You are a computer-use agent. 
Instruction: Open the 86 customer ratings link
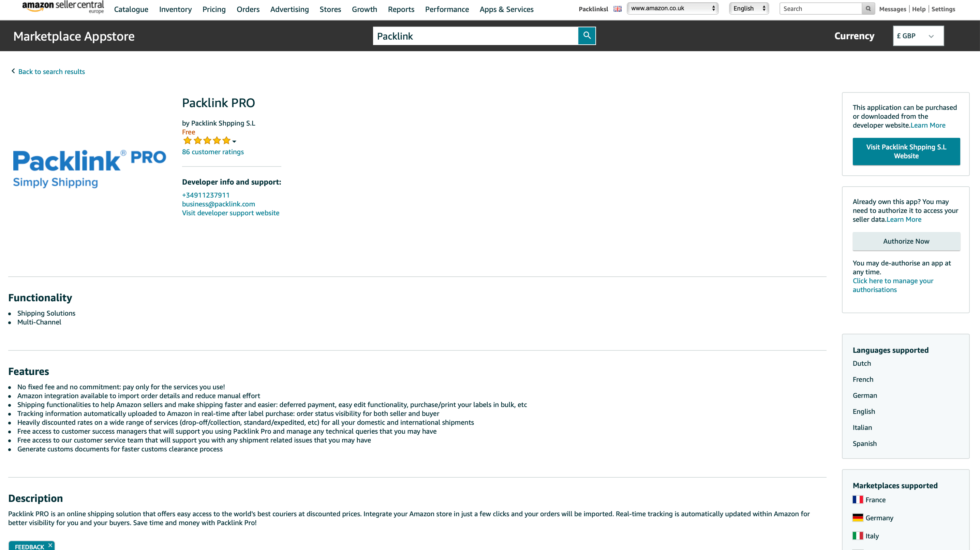coord(213,151)
